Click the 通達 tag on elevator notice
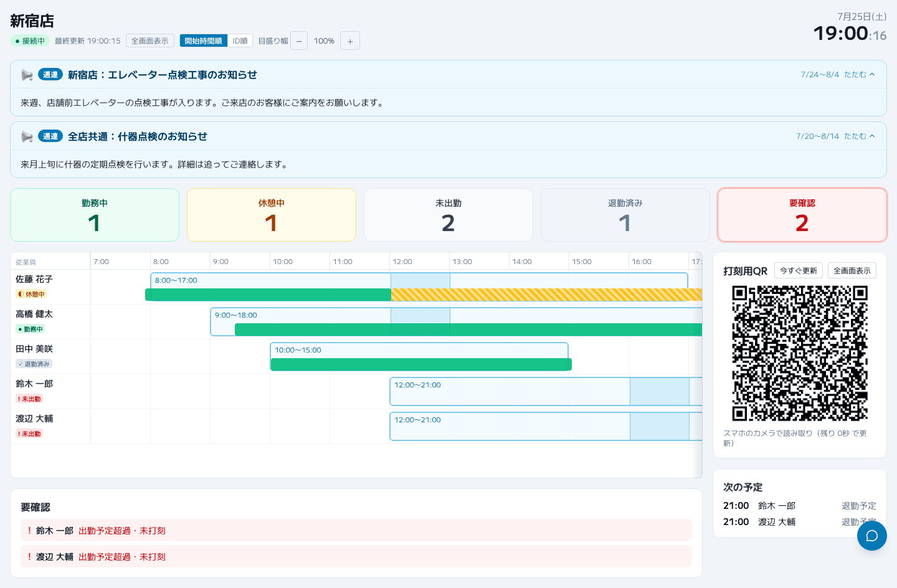This screenshot has width=897, height=588. [x=50, y=75]
